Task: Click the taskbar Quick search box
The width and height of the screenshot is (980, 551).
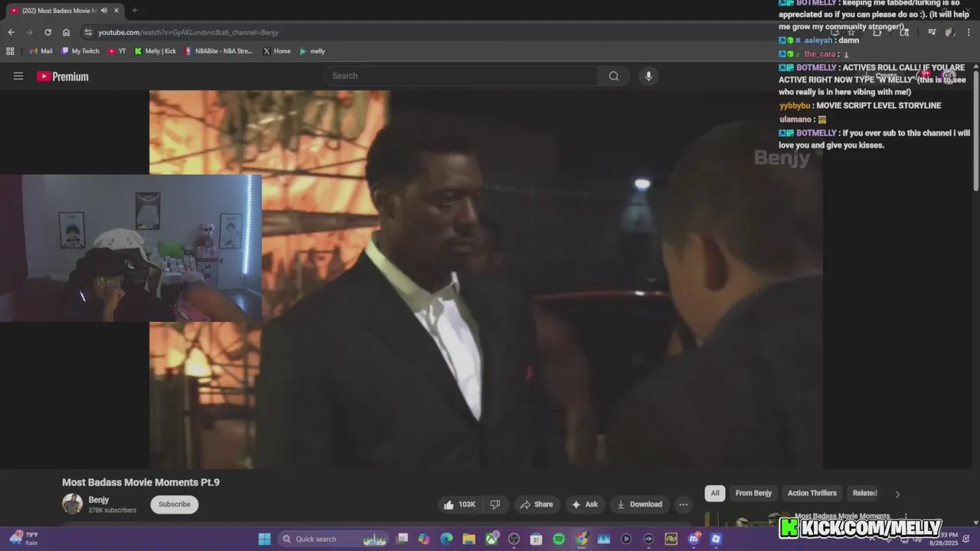Action: (x=333, y=539)
